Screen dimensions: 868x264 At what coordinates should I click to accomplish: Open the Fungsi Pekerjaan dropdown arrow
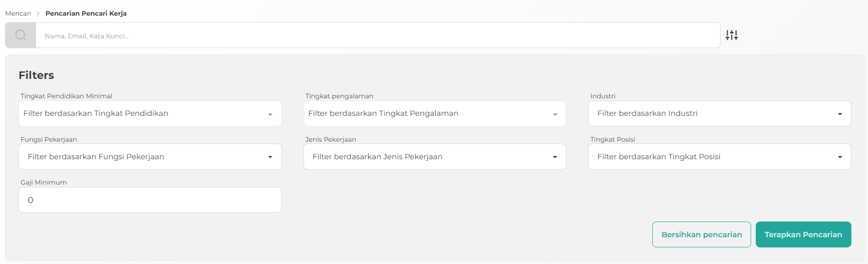[270, 157]
